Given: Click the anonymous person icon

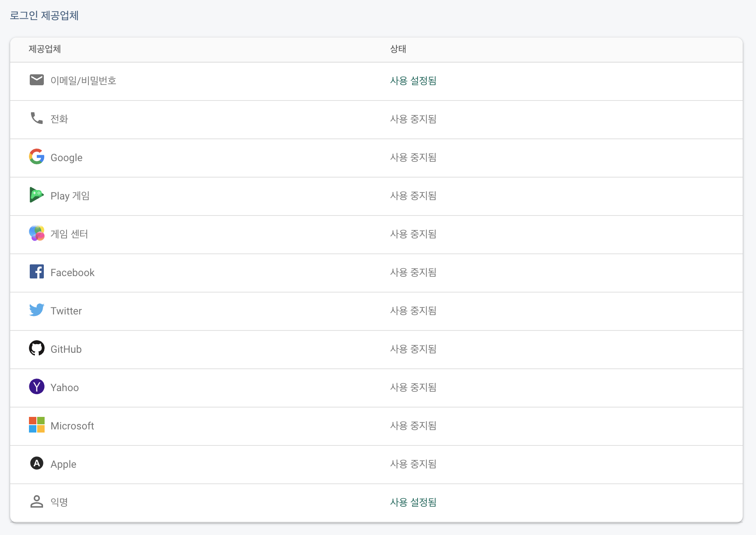Looking at the screenshot, I should pyautogui.click(x=37, y=501).
